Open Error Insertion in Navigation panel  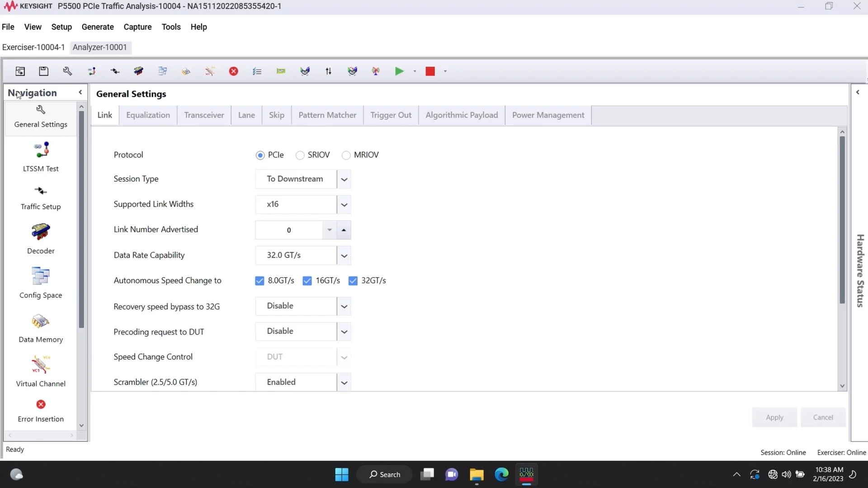pos(41,411)
